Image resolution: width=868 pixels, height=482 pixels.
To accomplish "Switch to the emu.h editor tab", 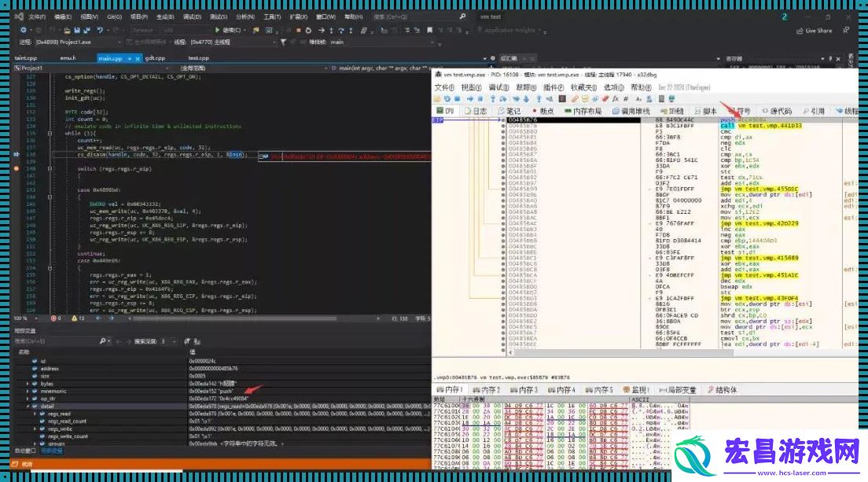I will tap(68, 58).
